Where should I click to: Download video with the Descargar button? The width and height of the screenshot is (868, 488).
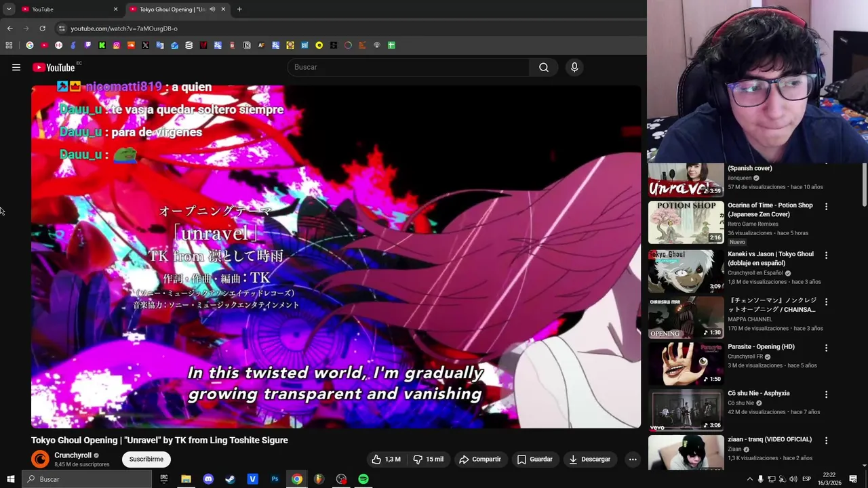click(589, 459)
